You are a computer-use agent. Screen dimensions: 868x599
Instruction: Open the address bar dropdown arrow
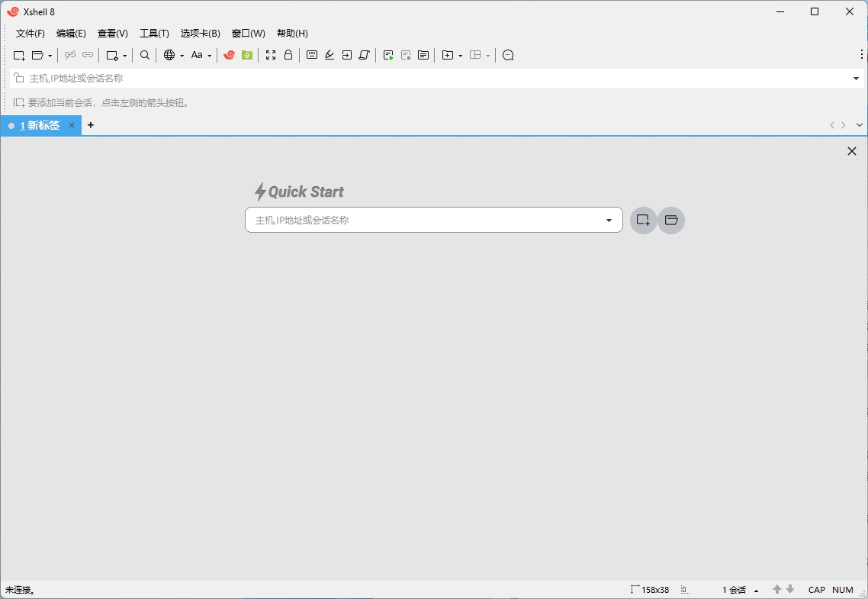855,78
